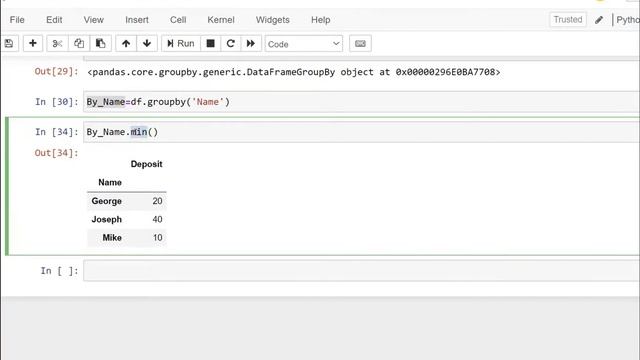The height and width of the screenshot is (360, 640).
Task: Interrupt the kernel with the stop icon
Action: pyautogui.click(x=211, y=43)
